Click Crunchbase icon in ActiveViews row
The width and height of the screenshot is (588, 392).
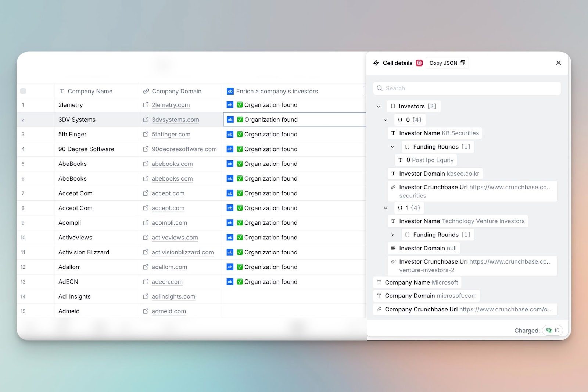(x=230, y=237)
